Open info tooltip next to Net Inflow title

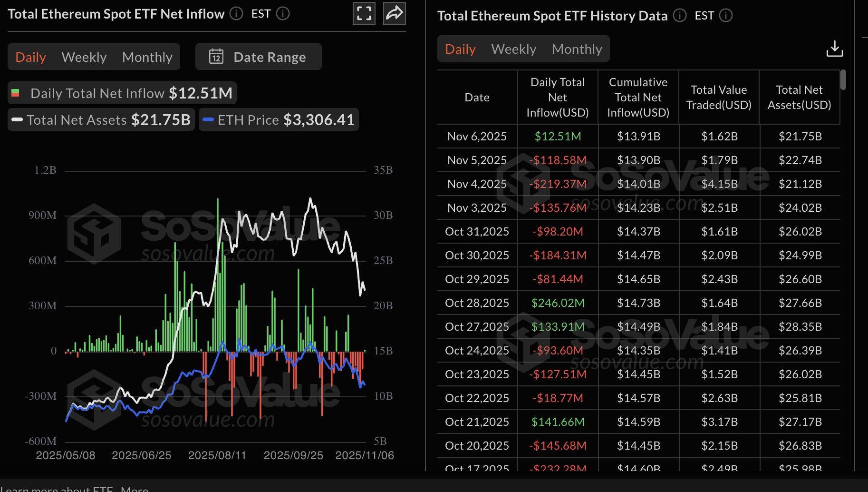pyautogui.click(x=236, y=14)
